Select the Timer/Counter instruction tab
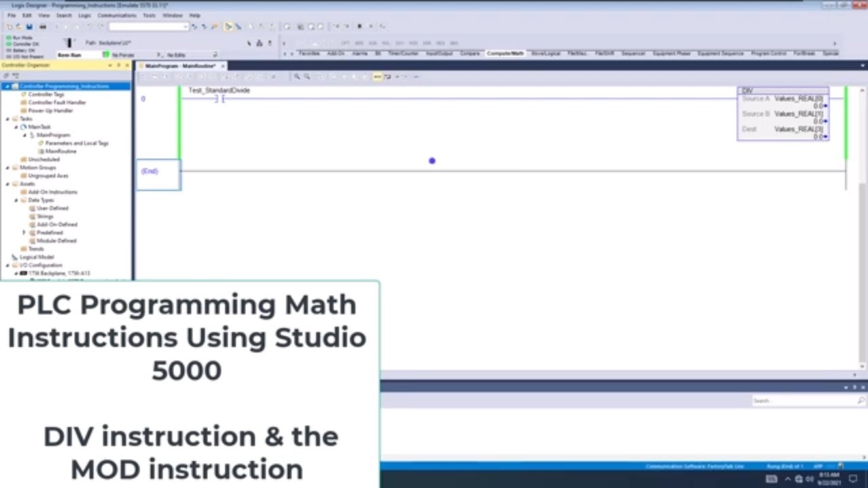Screen dimensions: 868x488 coord(403,53)
